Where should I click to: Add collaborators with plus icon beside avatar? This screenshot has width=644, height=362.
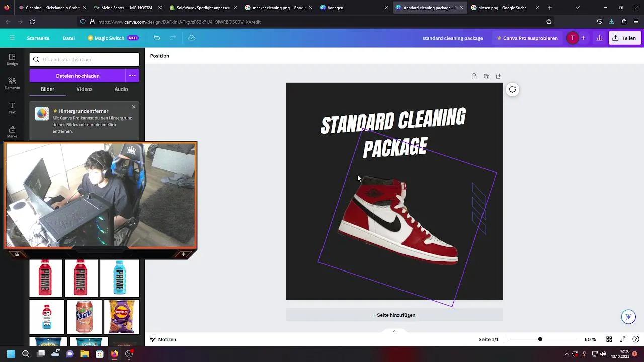[x=583, y=38]
